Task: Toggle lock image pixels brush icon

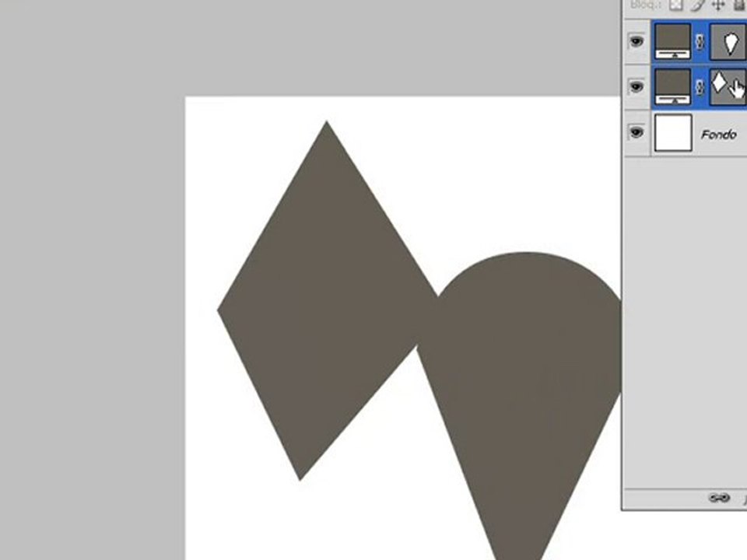Action: [x=697, y=5]
